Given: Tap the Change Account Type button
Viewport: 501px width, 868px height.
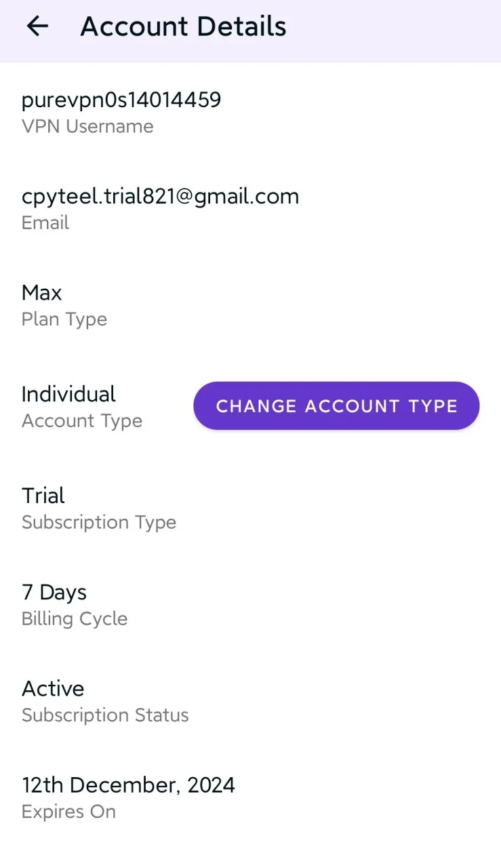Looking at the screenshot, I should 336,406.
